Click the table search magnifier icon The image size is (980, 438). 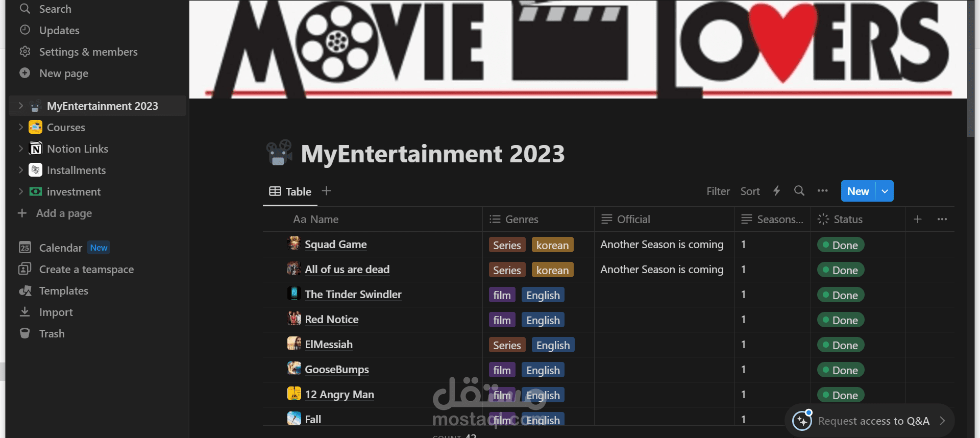799,191
